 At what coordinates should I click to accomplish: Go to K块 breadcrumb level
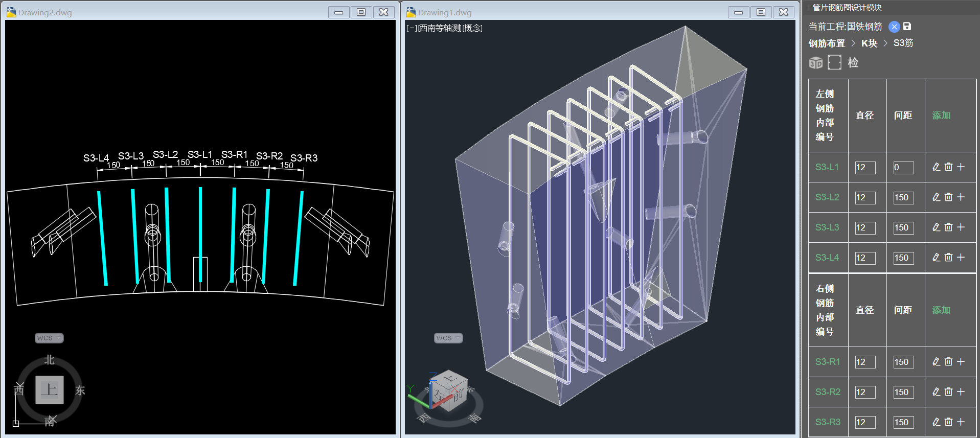pos(869,43)
